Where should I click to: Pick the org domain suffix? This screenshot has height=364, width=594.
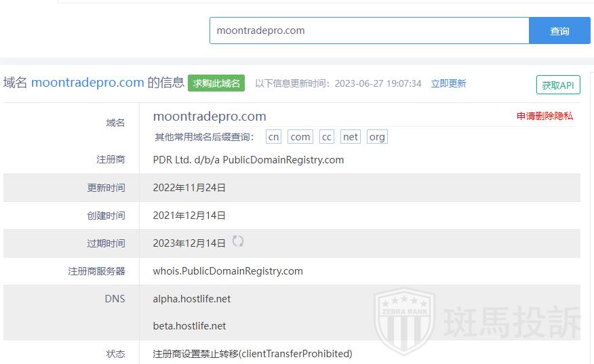pyautogui.click(x=377, y=137)
